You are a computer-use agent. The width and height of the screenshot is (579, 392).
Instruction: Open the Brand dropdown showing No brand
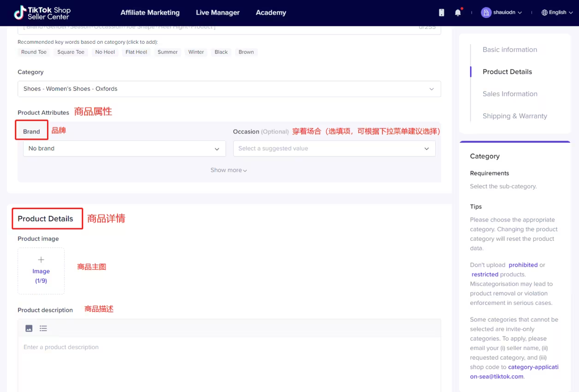click(x=124, y=149)
